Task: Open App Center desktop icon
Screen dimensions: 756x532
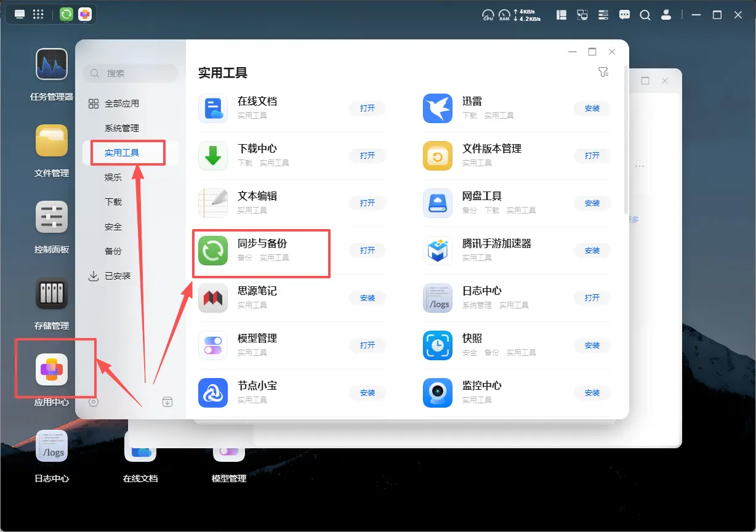Action: (52, 369)
